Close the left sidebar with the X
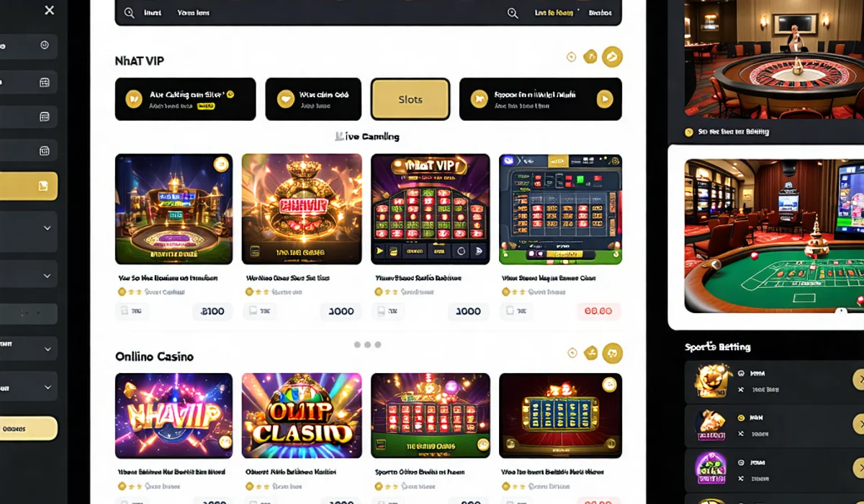Viewport: 864px width, 504px height. pyautogui.click(x=49, y=10)
